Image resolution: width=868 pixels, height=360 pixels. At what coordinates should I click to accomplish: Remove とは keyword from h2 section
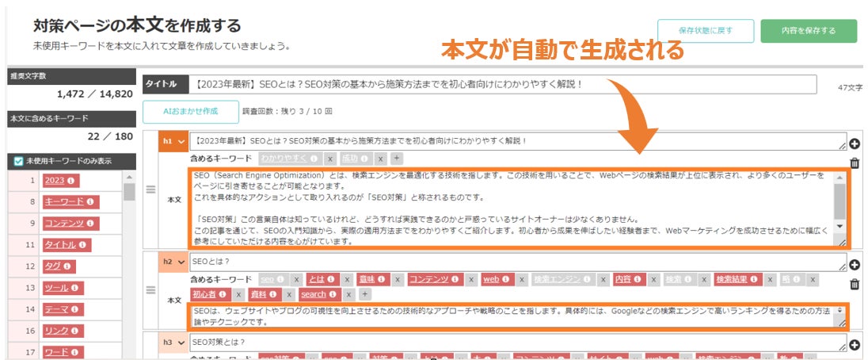click(x=347, y=279)
